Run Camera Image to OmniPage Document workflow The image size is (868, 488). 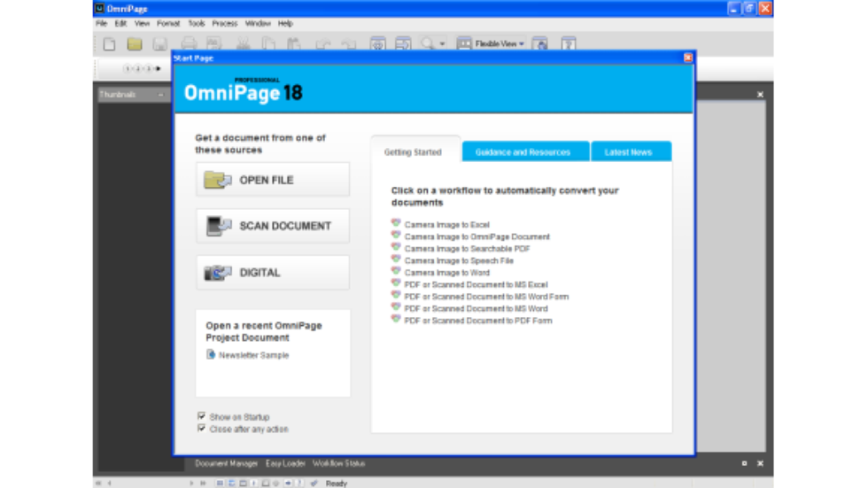click(477, 236)
